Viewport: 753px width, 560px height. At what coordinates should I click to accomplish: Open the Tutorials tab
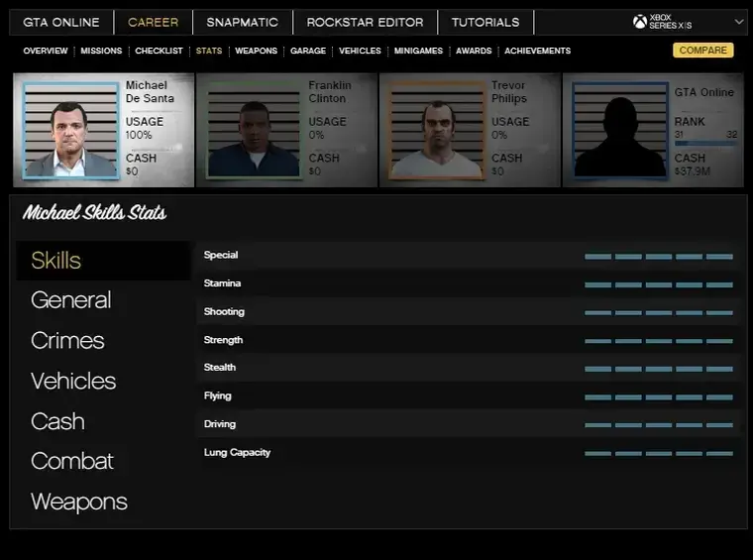click(485, 22)
